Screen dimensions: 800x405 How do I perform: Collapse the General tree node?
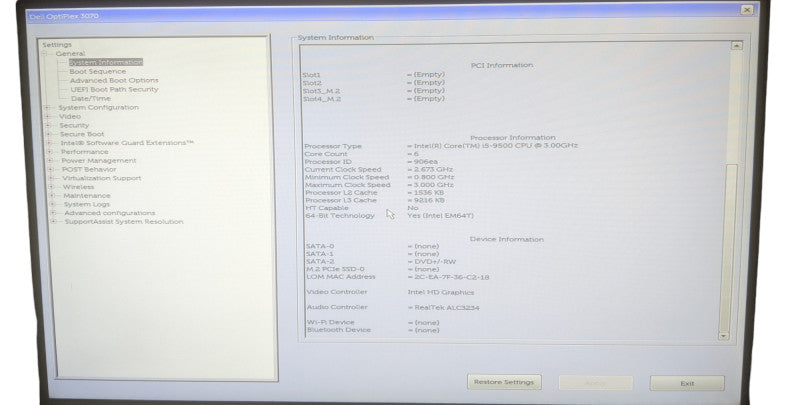click(x=45, y=54)
